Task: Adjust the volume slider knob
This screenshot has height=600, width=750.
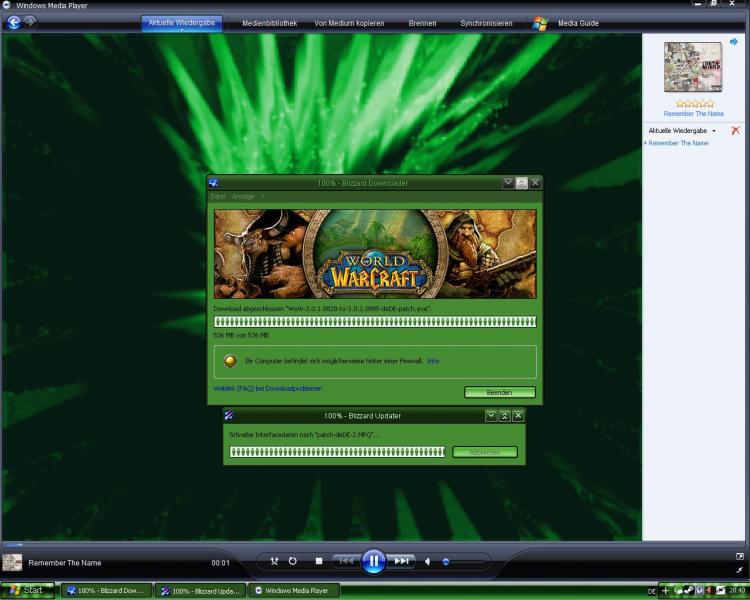Action: (446, 562)
